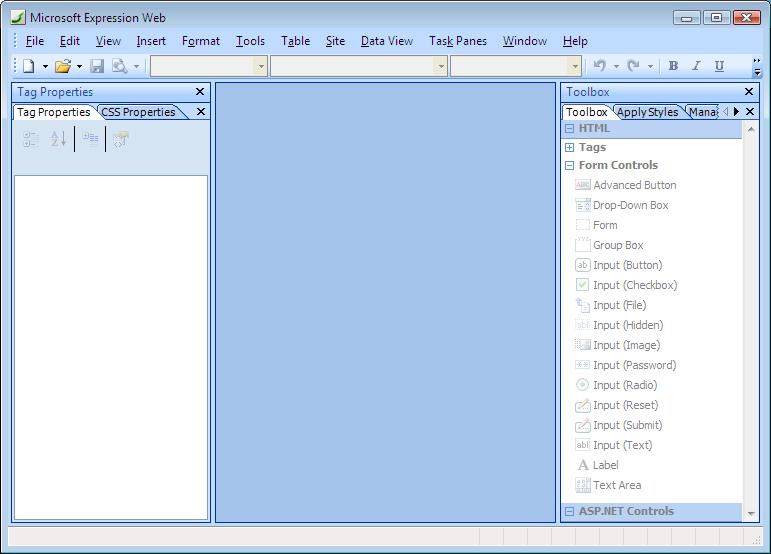The image size is (771, 554).
Task: Open the Task Panes menu
Action: 458,41
